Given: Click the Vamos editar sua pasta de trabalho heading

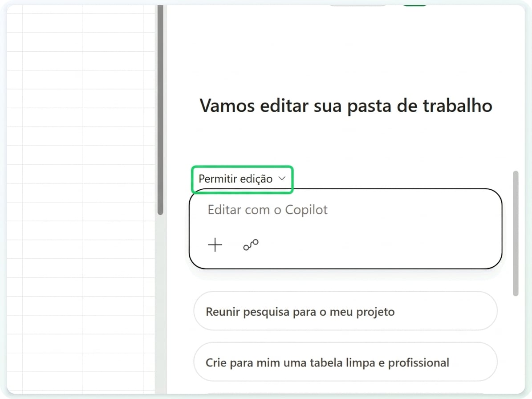Looking at the screenshot, I should coord(346,106).
